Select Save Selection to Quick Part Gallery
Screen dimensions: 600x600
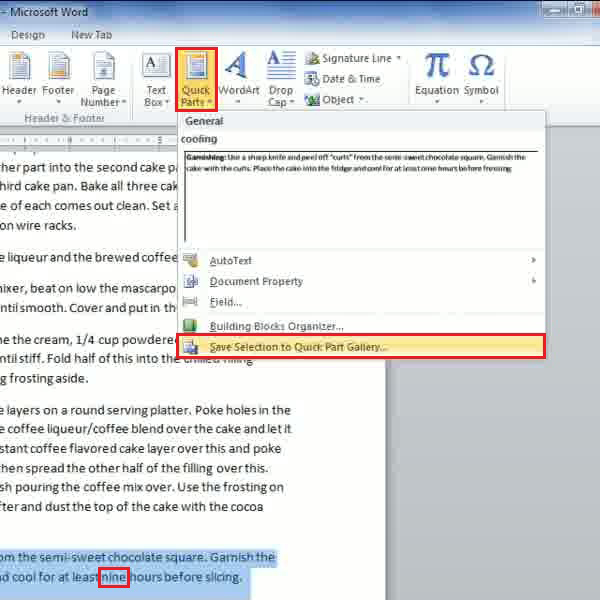pos(362,347)
